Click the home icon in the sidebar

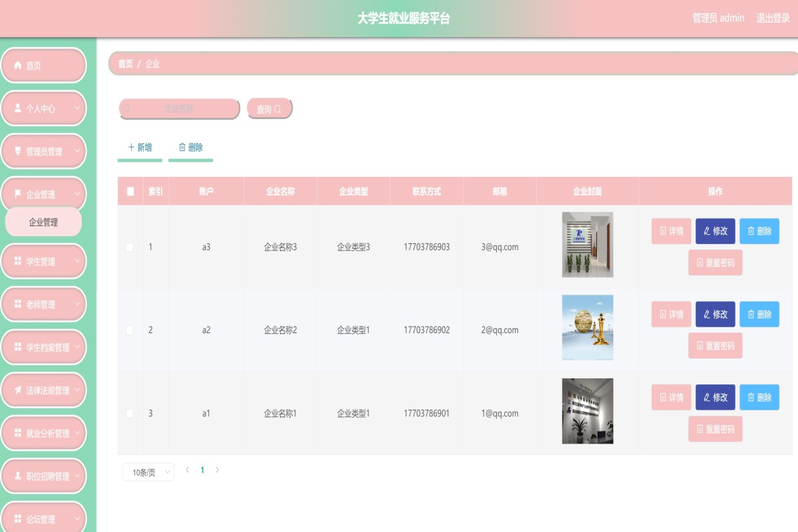18,66
